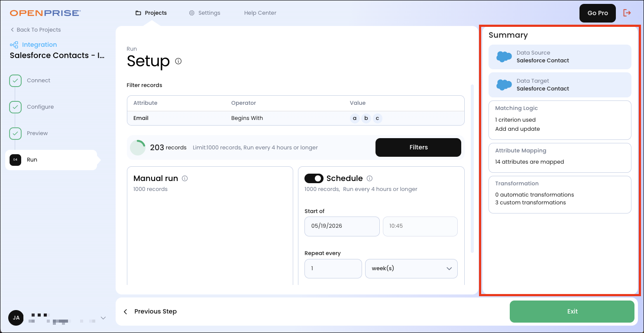Open the Attribute Mapping summary card
The height and width of the screenshot is (333, 644).
pyautogui.click(x=560, y=158)
